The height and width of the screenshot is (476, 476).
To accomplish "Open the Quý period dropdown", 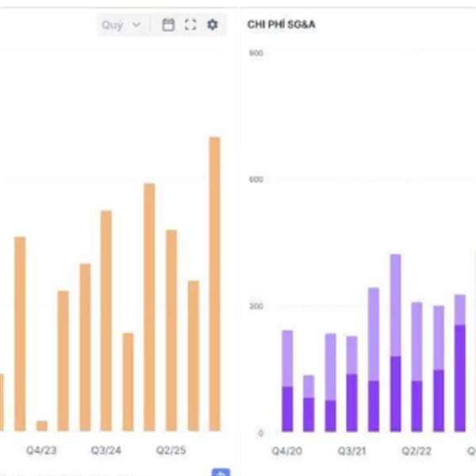I will tap(122, 25).
